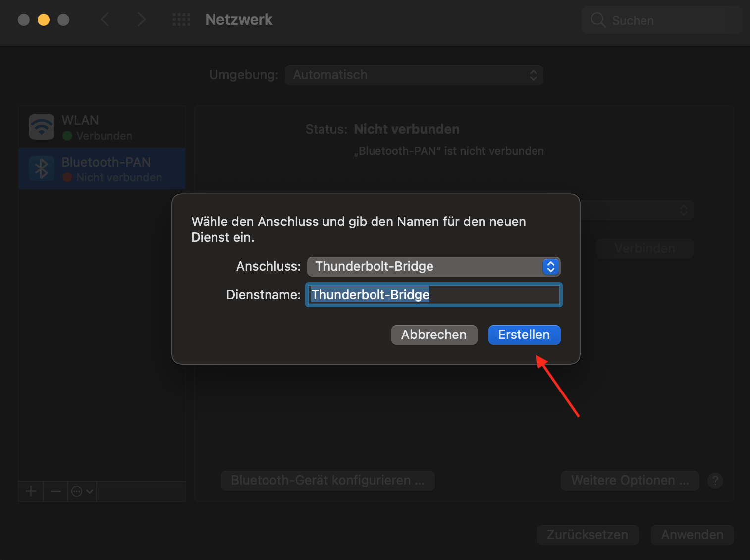Go back in System Preferences
The height and width of the screenshot is (560, 750).
(105, 20)
